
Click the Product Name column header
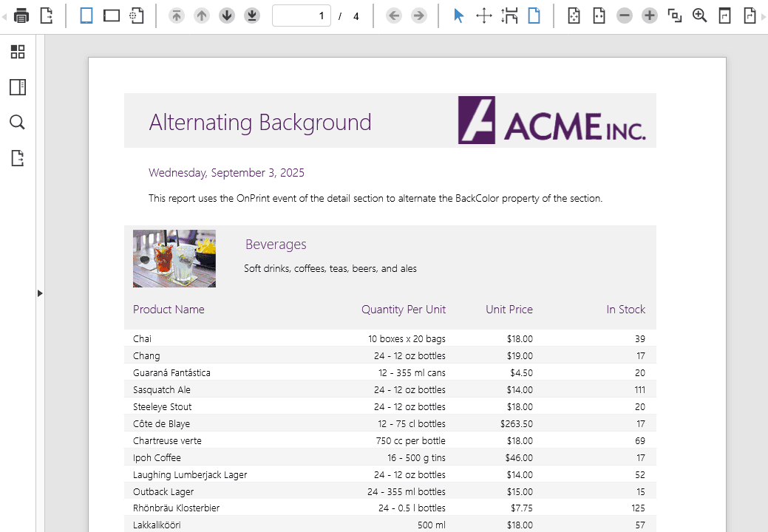click(x=169, y=310)
